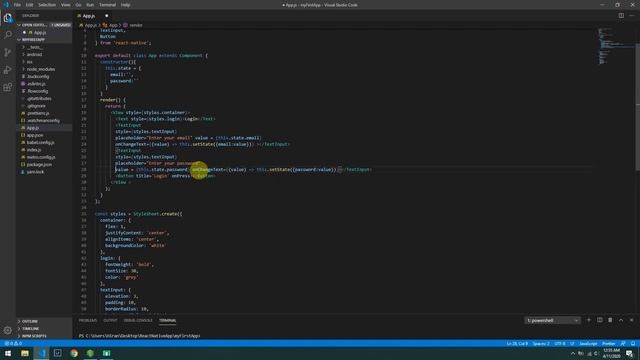Screen dimensions: 640x360
Task: Split the terminal panel
Action: 600,320
